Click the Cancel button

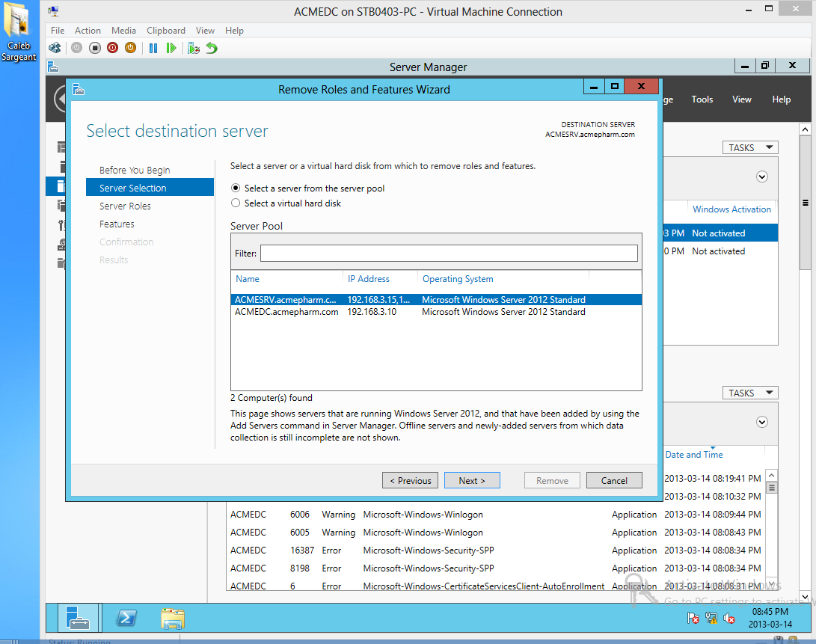614,480
